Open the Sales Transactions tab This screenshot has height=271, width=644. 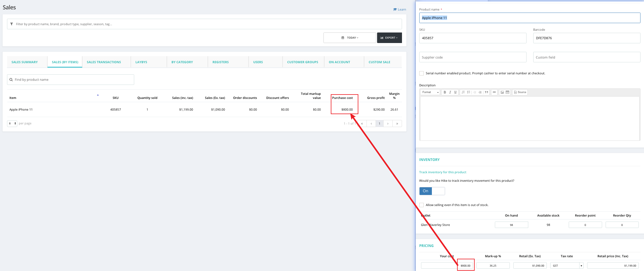click(x=104, y=62)
